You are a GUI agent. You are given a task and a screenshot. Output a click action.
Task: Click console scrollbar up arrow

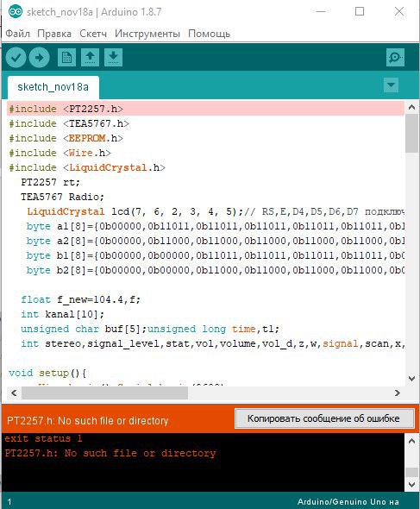411,441
